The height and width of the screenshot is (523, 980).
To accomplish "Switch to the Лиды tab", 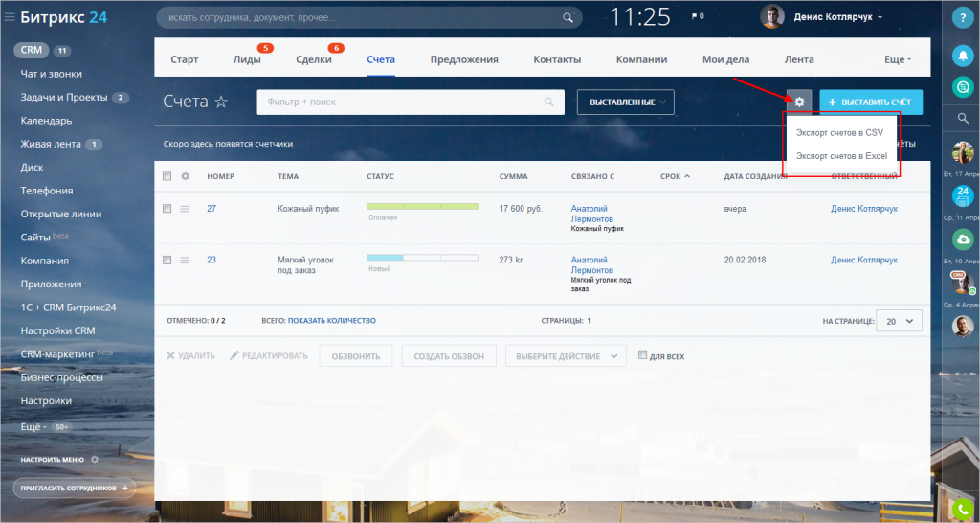I will 247,59.
